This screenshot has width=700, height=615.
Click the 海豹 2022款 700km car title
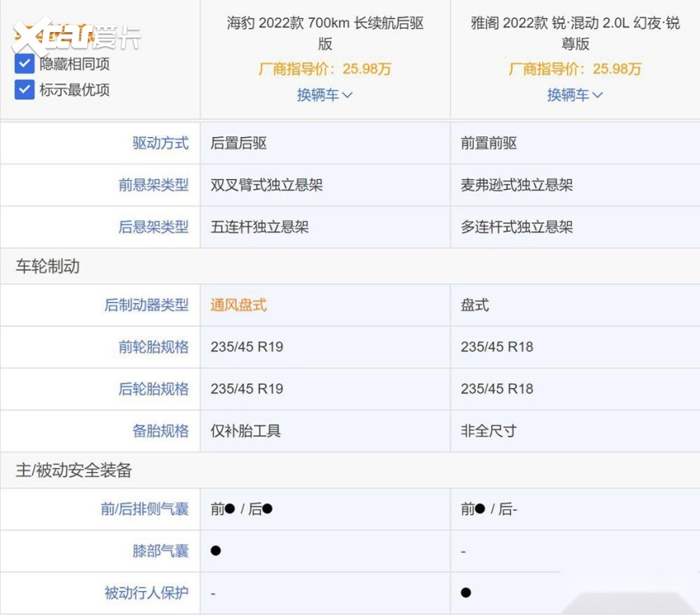325,33
